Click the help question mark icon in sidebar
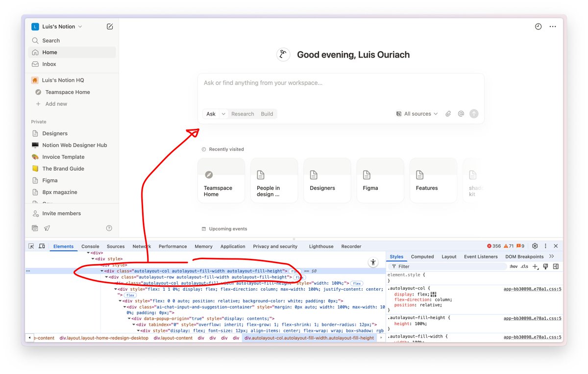 (109, 228)
